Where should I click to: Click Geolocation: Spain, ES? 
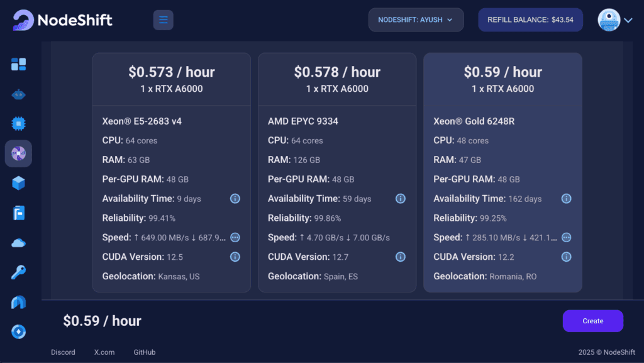tap(313, 276)
